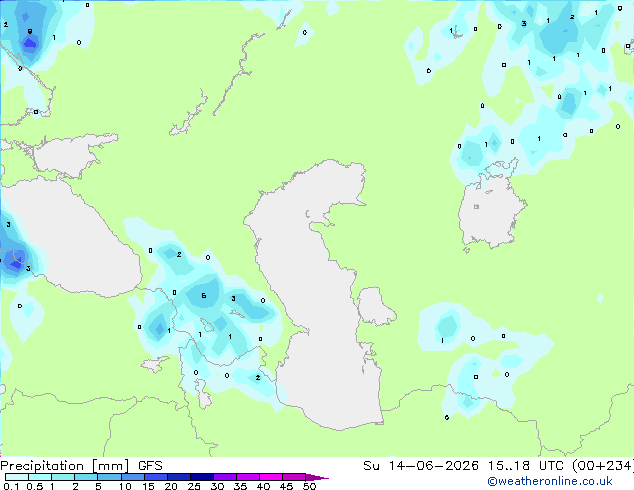The width and height of the screenshot is (634, 490).
Task: Click the legend label 50
Action: (309, 486)
